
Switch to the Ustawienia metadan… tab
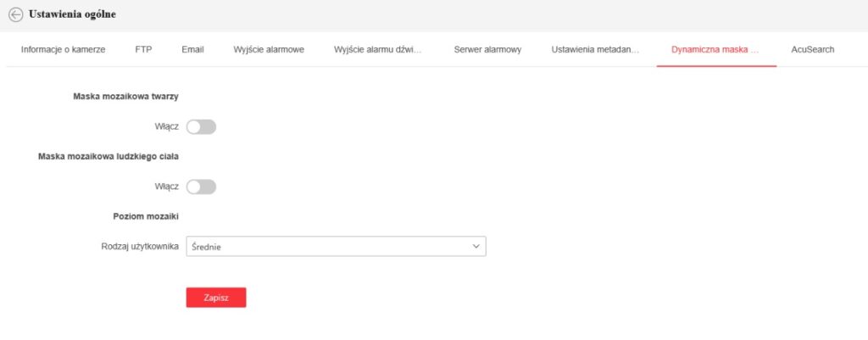point(601,49)
